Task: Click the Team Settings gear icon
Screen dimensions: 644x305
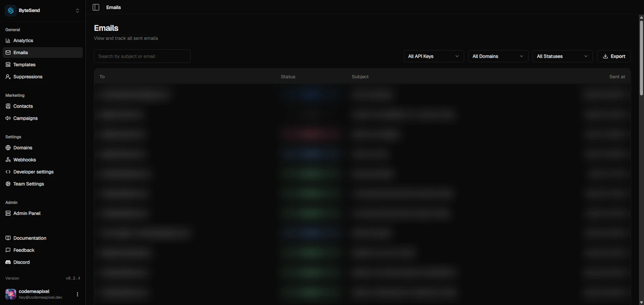Action: [8, 184]
